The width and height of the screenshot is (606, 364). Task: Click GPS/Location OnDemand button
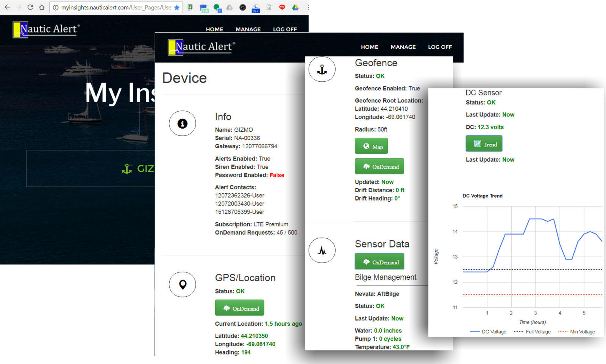[x=239, y=308]
